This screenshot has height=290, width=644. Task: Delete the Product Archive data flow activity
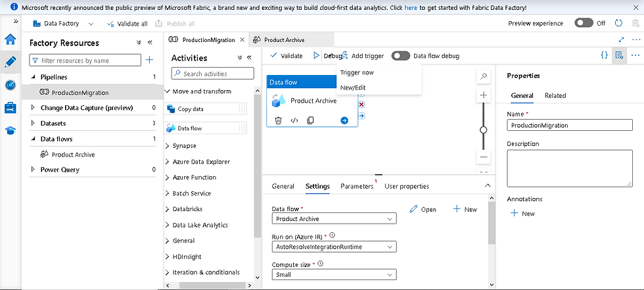[x=279, y=120]
